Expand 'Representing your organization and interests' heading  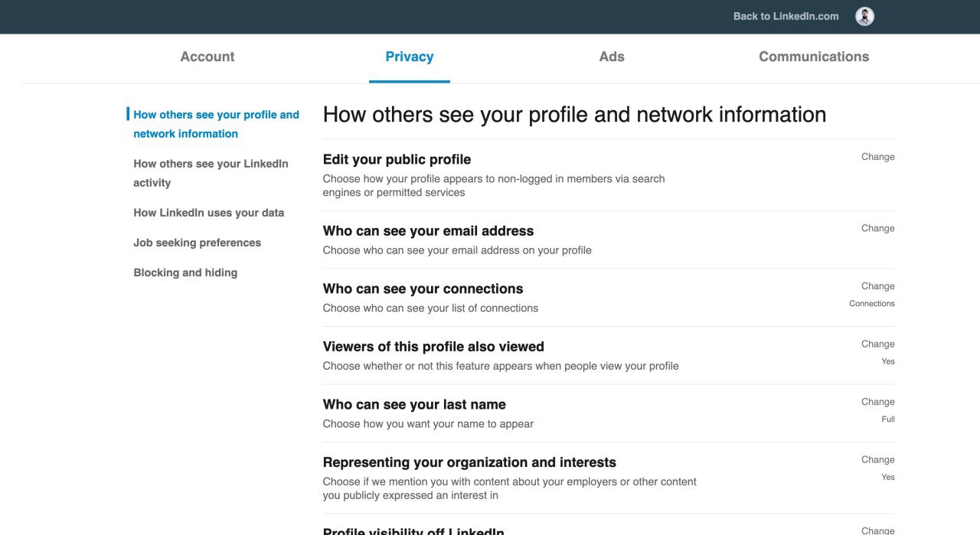(469, 462)
